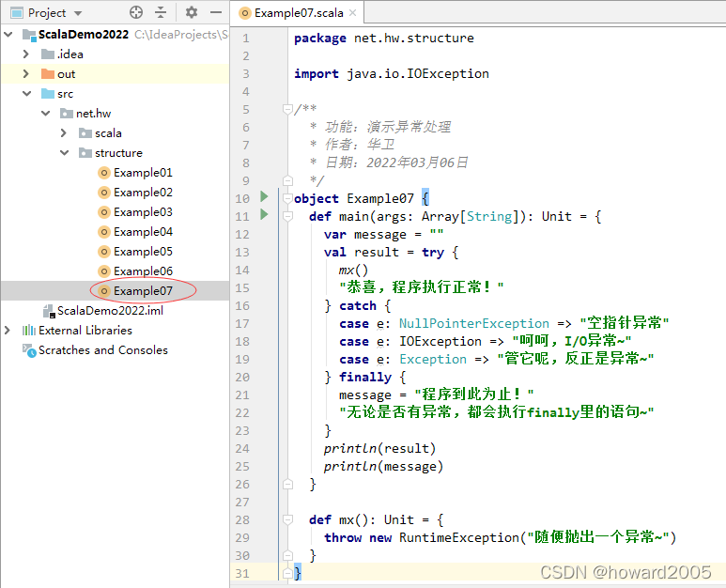
Task: Click line number 29 in the gutter
Action: click(242, 538)
